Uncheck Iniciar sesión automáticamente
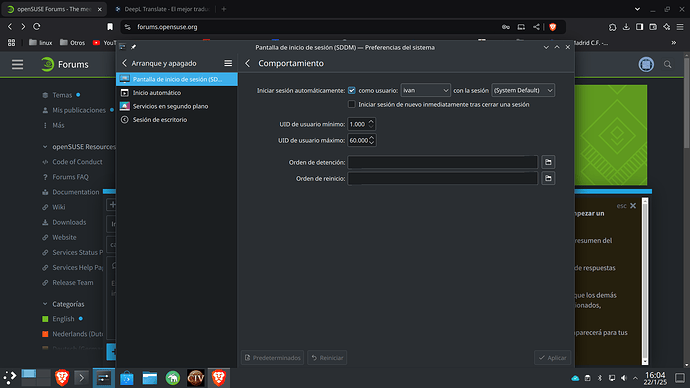Screen dimensions: 690x388 [x=352, y=90]
